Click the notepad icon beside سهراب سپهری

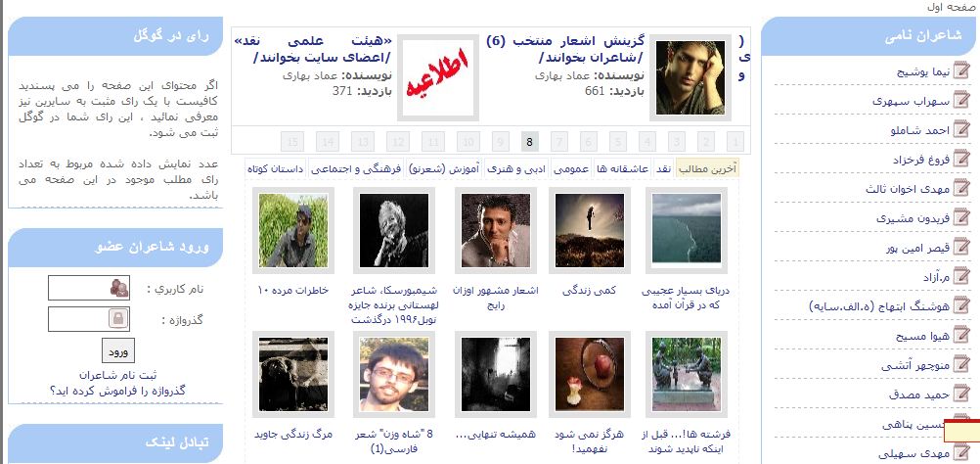(x=962, y=100)
